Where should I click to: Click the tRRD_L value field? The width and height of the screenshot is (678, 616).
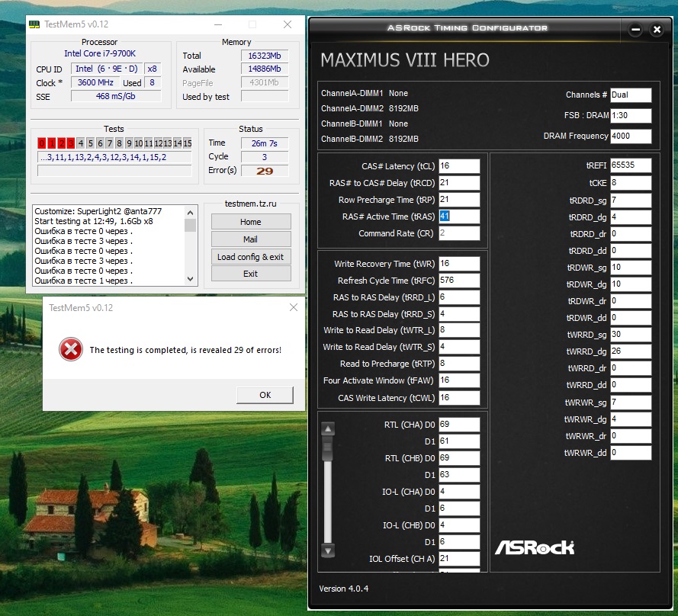tap(459, 297)
